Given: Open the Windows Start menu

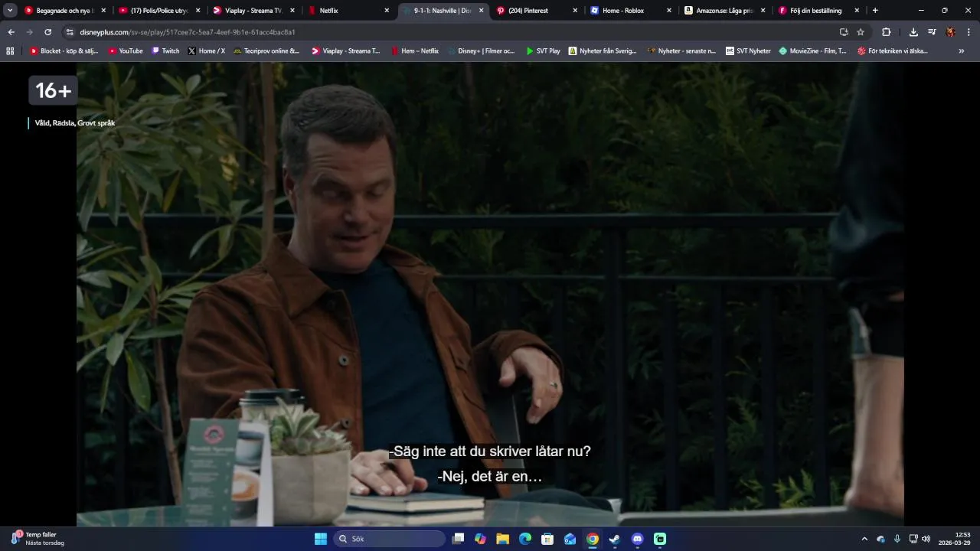Looking at the screenshot, I should pos(321,539).
